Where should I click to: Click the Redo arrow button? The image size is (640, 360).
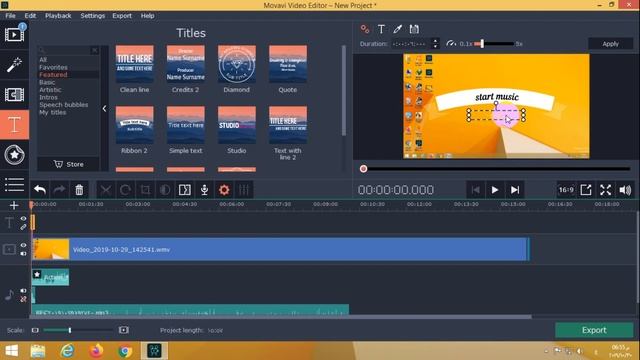click(60, 190)
